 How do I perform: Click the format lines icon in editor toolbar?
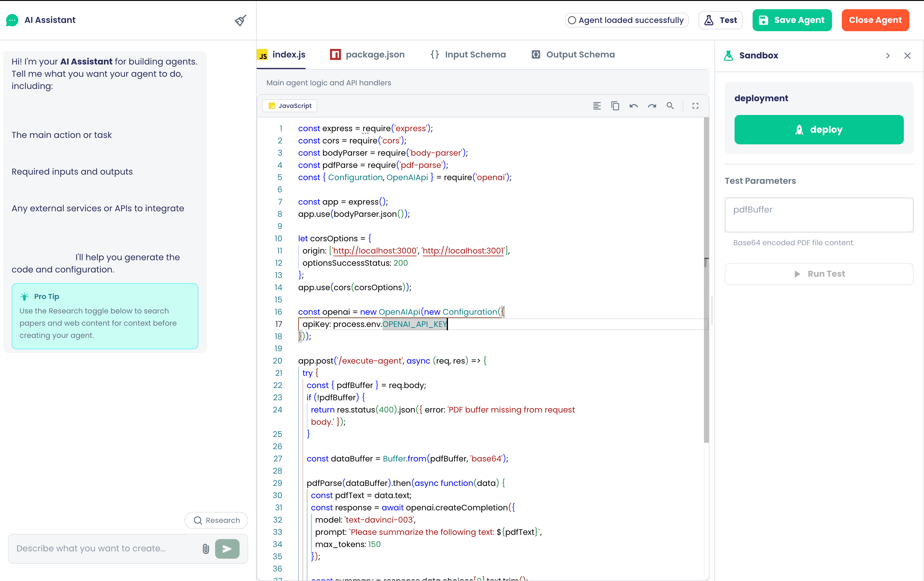597,105
